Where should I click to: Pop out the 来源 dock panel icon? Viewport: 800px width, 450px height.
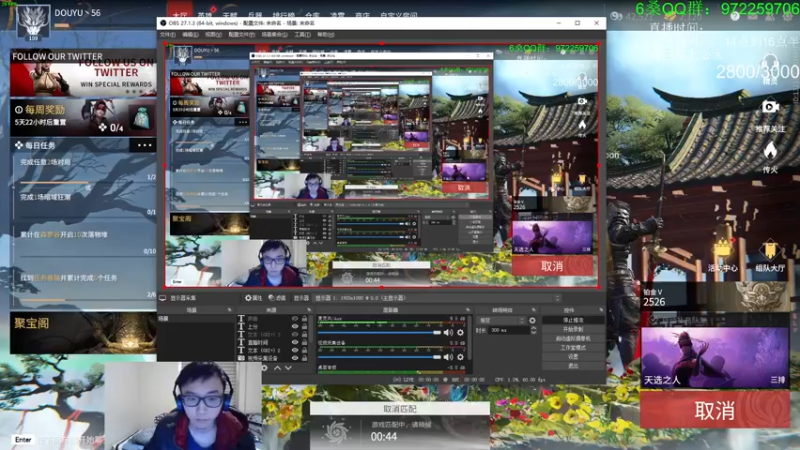[x=309, y=310]
